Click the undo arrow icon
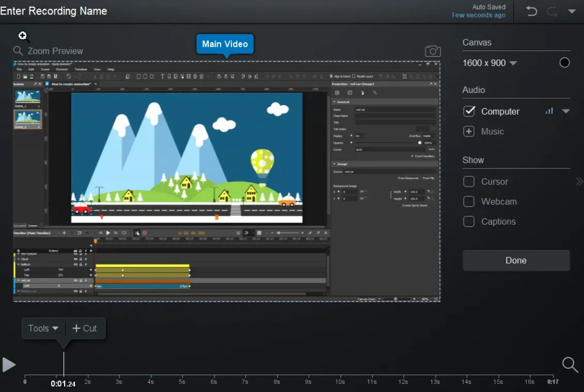The width and height of the screenshot is (584, 392). point(531,11)
